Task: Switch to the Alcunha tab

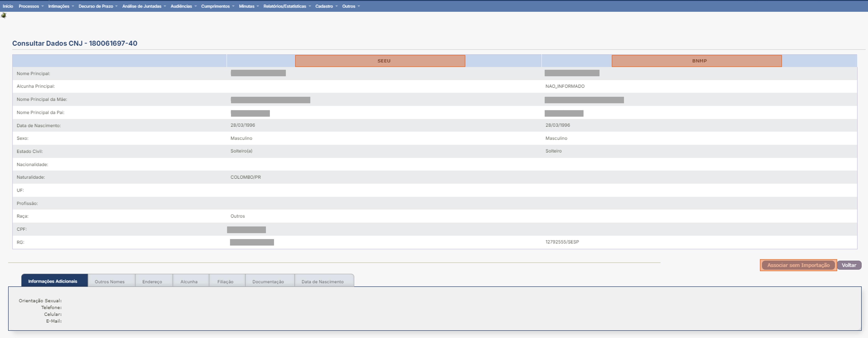Action: click(x=191, y=281)
